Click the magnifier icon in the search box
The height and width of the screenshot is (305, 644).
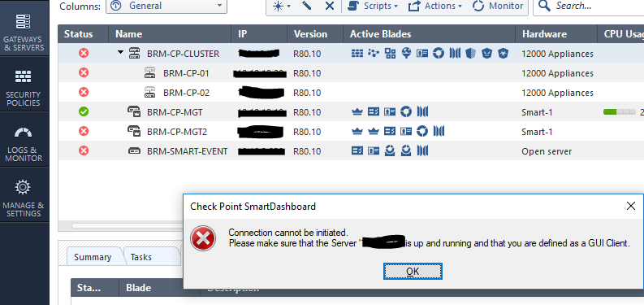(x=544, y=6)
